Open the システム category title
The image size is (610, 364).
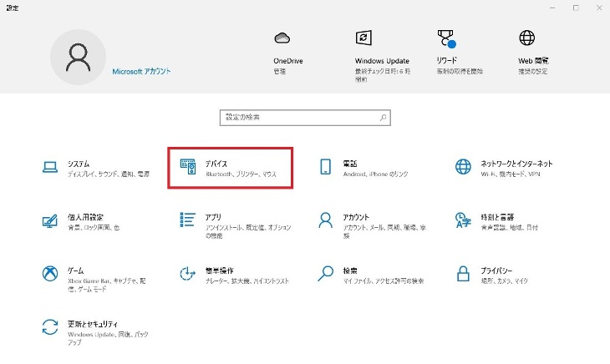pos(79,164)
